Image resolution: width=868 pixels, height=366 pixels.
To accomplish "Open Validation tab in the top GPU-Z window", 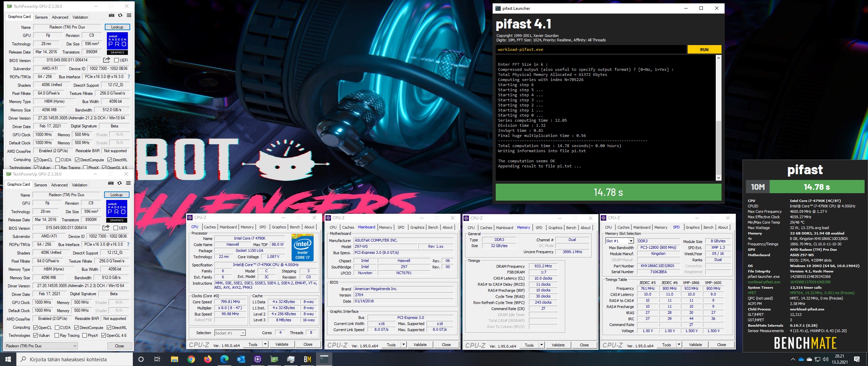I will point(80,17).
